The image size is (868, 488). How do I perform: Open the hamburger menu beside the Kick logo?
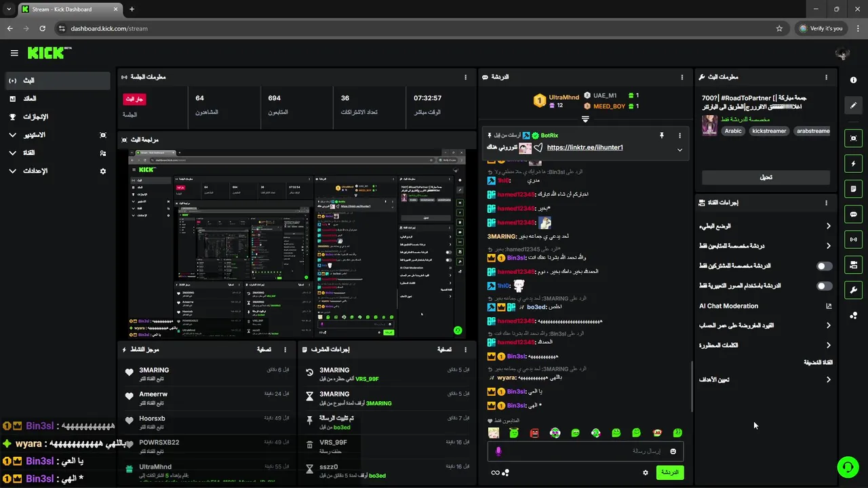tap(14, 53)
